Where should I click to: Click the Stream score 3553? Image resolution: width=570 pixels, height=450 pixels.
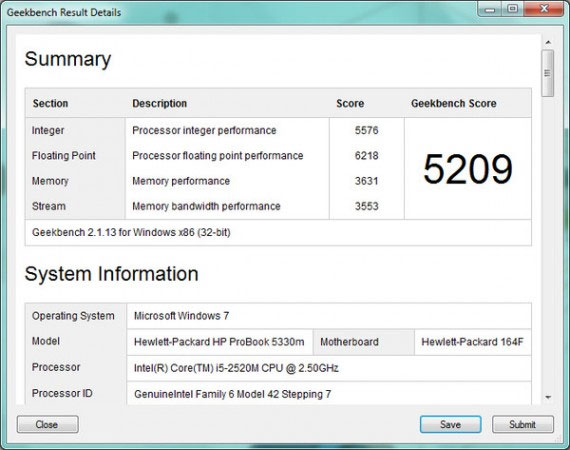pos(366,206)
